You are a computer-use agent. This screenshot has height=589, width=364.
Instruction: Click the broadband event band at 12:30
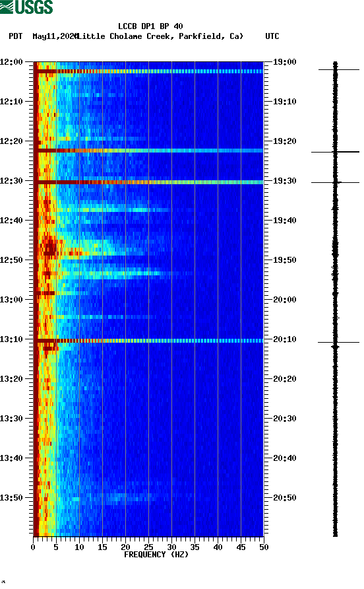148,182
